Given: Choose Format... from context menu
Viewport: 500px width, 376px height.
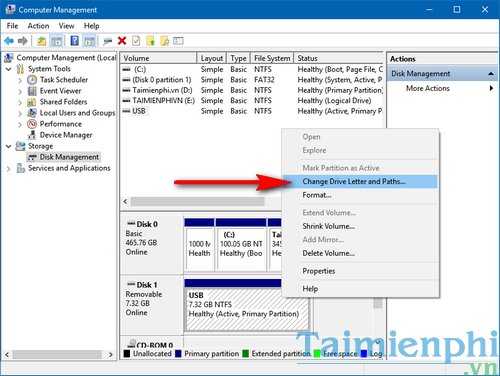Looking at the screenshot, I should click(x=360, y=195).
